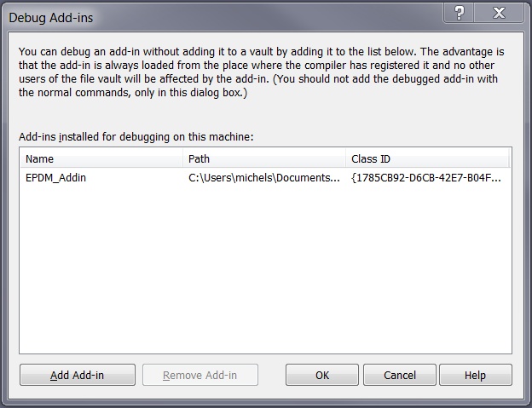This screenshot has width=532, height=408.
Task: Select the EPDM_Addin list entry
Action: pos(55,178)
